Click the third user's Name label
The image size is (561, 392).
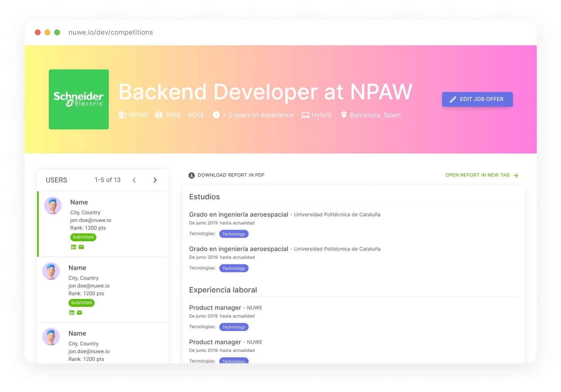coord(77,333)
